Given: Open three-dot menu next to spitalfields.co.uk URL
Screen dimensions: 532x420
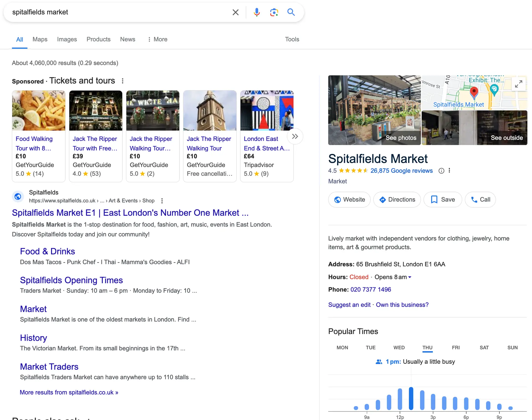Looking at the screenshot, I should point(162,201).
